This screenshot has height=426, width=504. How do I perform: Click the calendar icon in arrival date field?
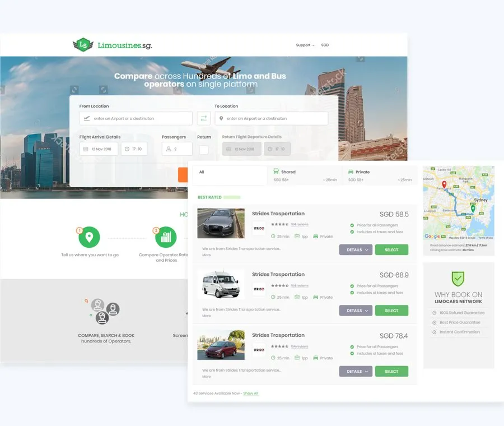point(86,149)
